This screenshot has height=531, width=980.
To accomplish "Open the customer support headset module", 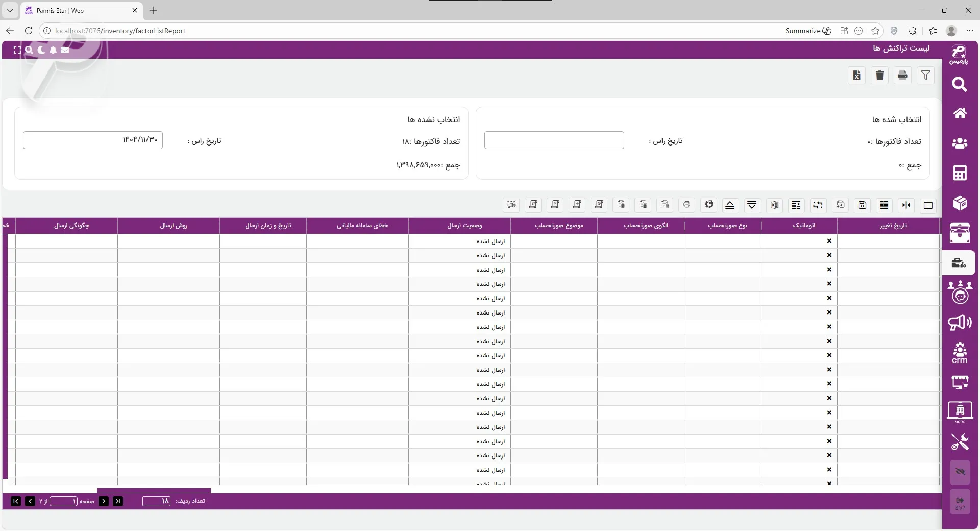I will click(960, 293).
